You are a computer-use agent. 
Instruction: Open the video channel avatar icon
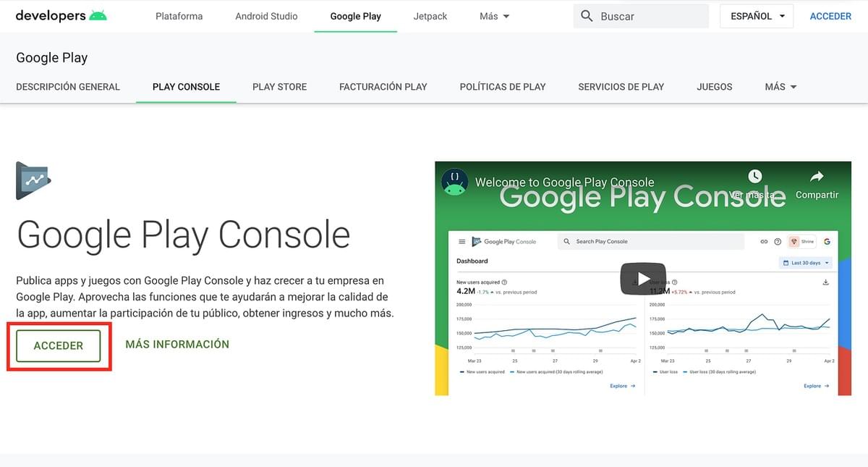pyautogui.click(x=454, y=182)
